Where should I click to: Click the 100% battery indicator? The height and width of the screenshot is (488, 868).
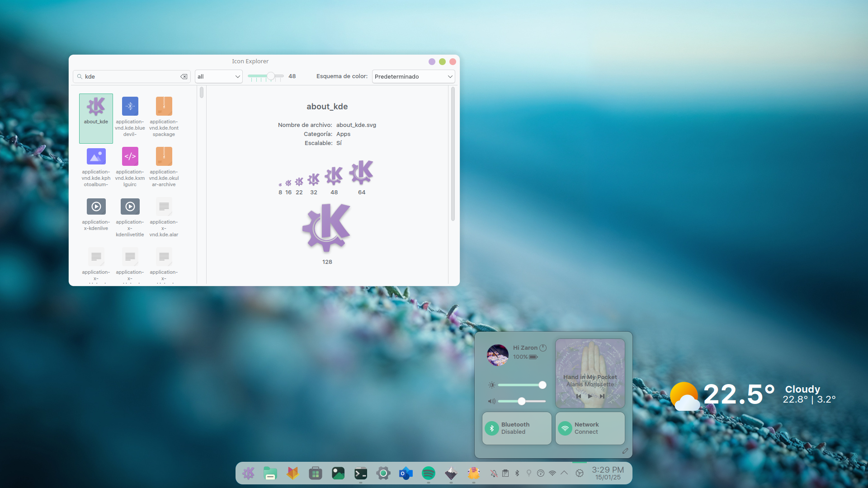(x=525, y=357)
